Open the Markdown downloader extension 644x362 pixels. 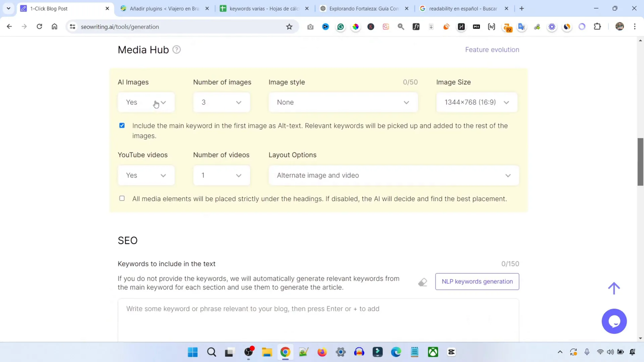point(477,27)
